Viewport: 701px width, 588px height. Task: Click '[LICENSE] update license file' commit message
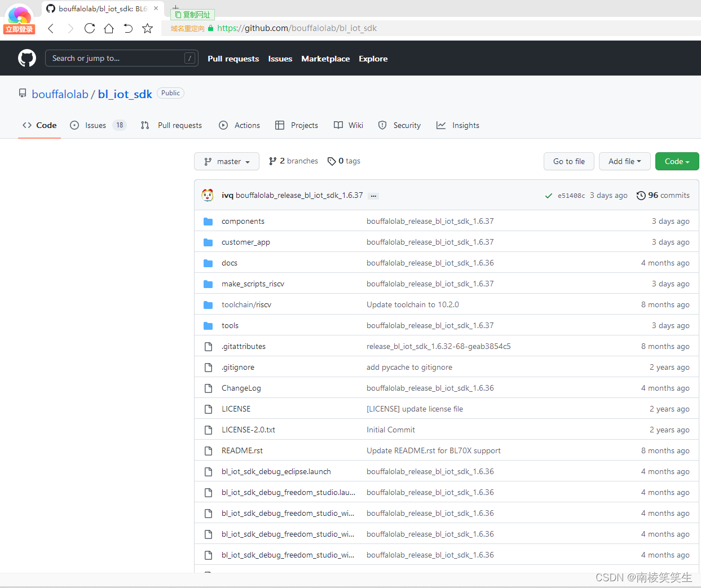click(415, 409)
